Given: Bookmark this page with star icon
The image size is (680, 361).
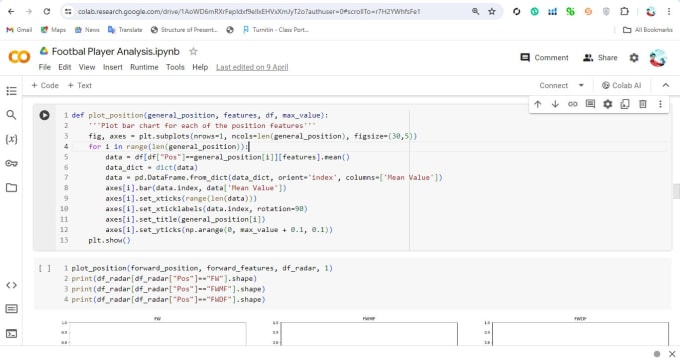Looking at the screenshot, I should click(492, 12).
